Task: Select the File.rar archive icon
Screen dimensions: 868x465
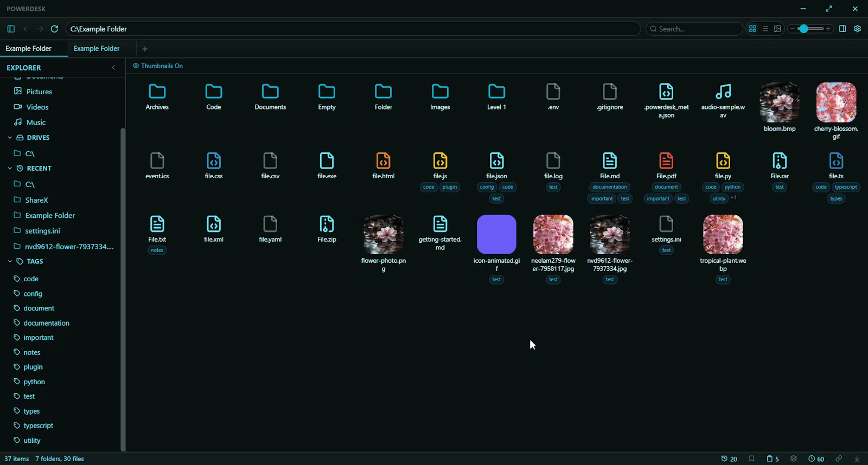Action: point(780,160)
